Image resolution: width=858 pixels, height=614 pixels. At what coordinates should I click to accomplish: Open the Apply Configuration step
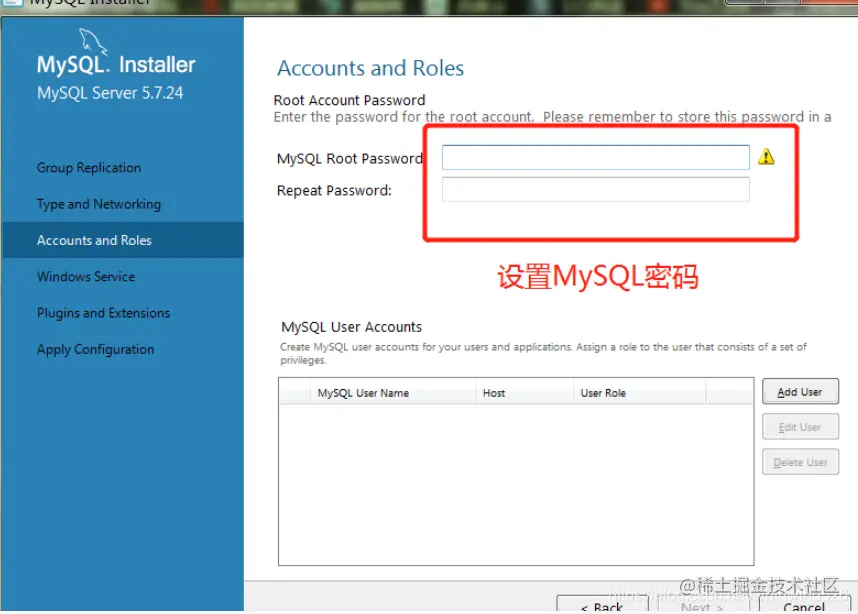pyautogui.click(x=96, y=349)
